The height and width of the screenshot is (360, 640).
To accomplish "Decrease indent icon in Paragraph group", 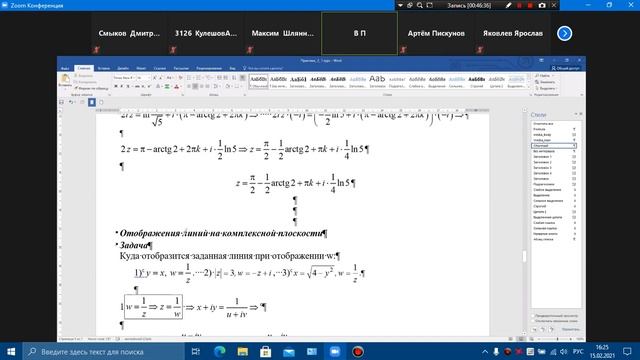I will tap(219, 78).
